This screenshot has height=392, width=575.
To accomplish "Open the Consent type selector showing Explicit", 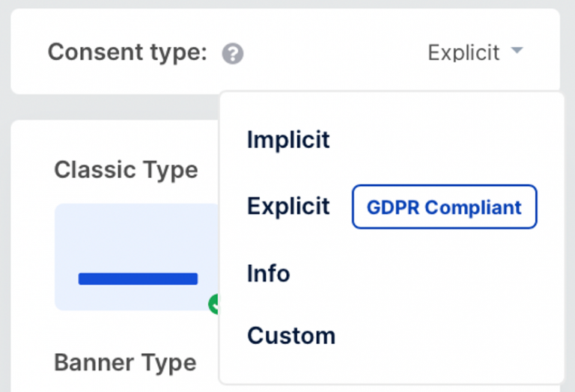I will [475, 52].
